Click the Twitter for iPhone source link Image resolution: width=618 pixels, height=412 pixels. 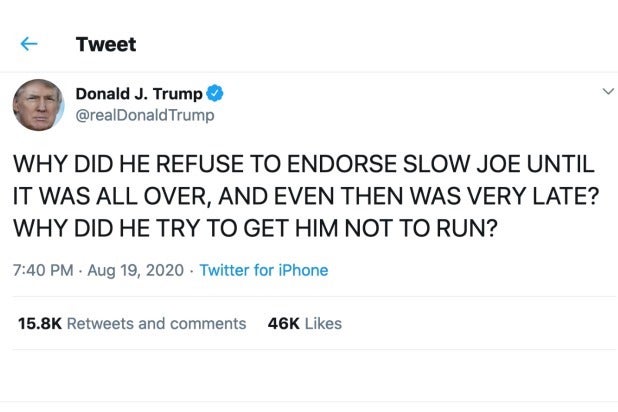coord(264,270)
